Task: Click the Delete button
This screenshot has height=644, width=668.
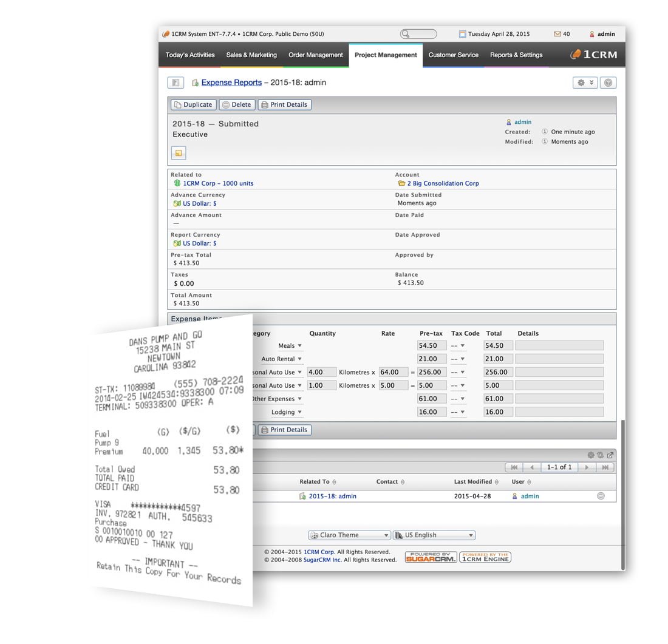Action: 237,105
